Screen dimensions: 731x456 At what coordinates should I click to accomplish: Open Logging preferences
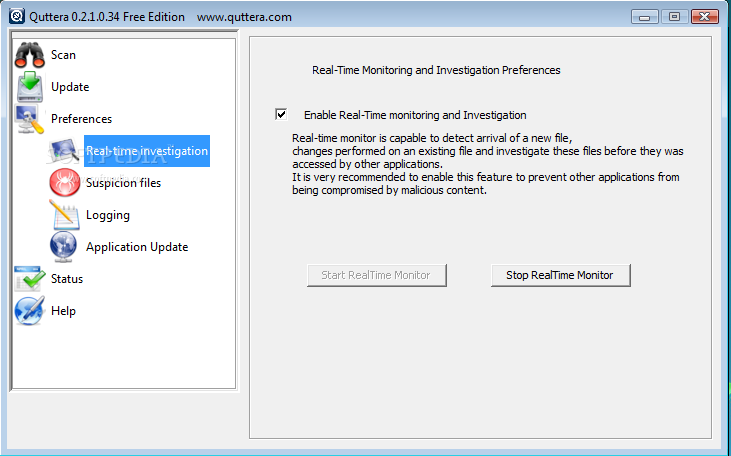pyautogui.click(x=108, y=215)
